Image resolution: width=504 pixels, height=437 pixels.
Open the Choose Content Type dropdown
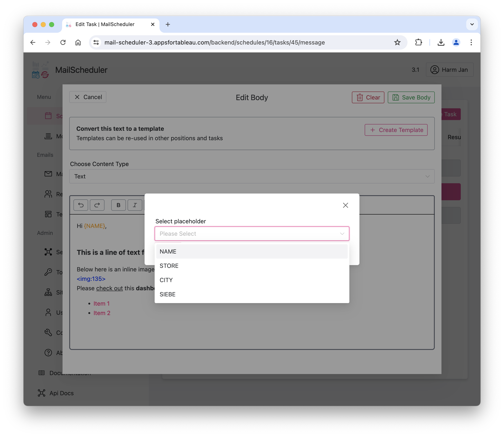252,176
